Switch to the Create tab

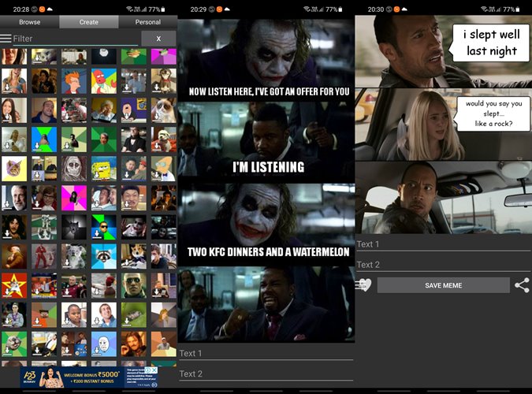(88, 22)
